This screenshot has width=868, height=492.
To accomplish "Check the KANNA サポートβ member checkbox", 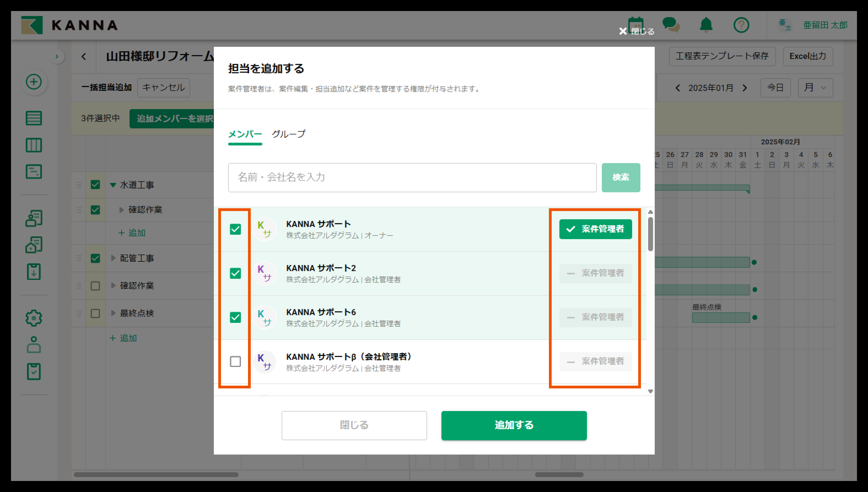I will click(x=235, y=361).
